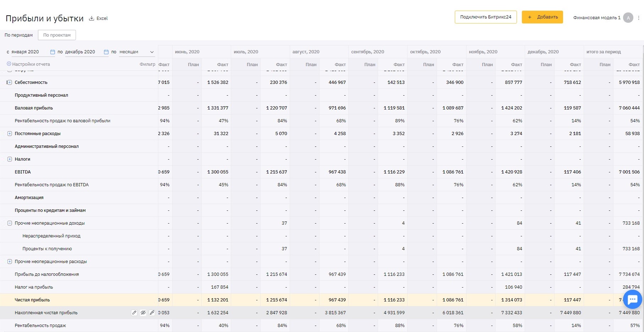
Task: Click the Чистая прибыль row label
Action: point(32,300)
